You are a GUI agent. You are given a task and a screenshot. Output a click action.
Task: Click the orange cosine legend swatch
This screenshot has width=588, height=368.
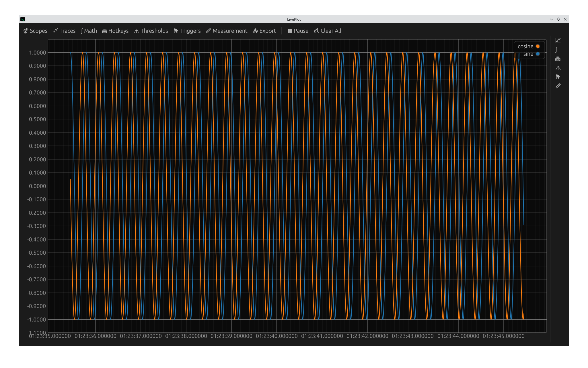pos(538,46)
